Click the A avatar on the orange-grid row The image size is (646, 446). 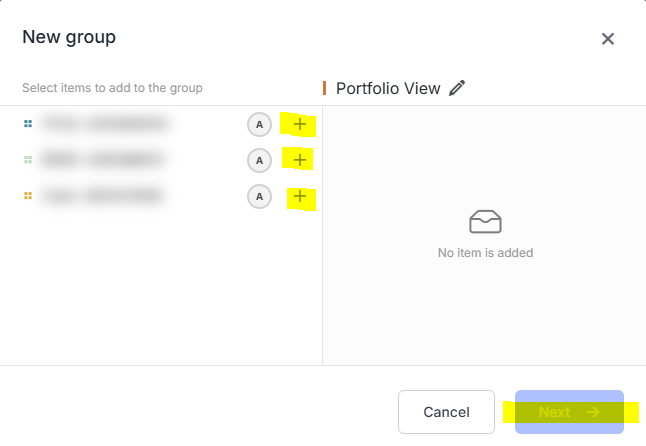pyautogui.click(x=259, y=196)
